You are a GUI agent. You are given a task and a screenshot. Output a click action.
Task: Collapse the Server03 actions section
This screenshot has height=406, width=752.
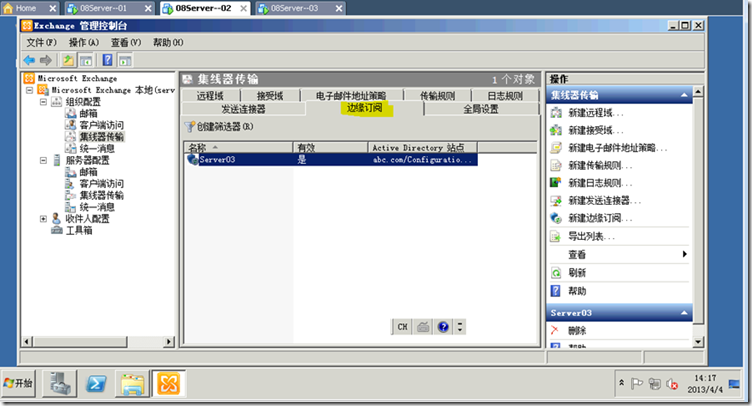click(x=684, y=313)
